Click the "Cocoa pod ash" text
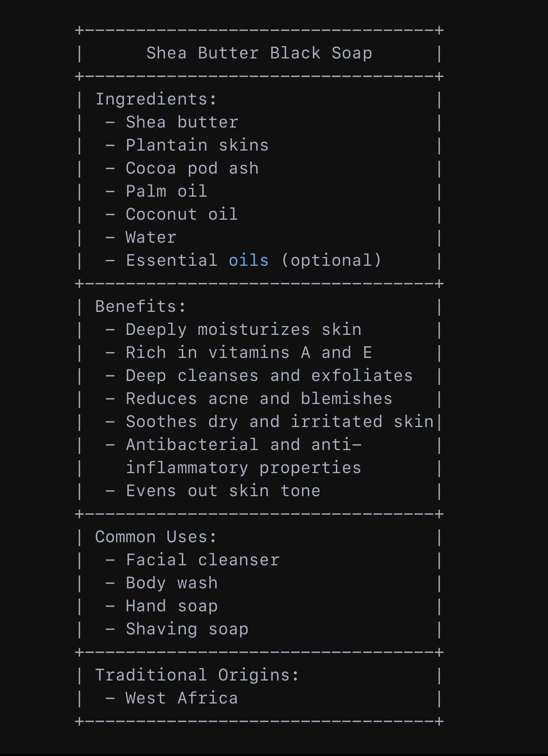This screenshot has width=548, height=756. (192, 169)
